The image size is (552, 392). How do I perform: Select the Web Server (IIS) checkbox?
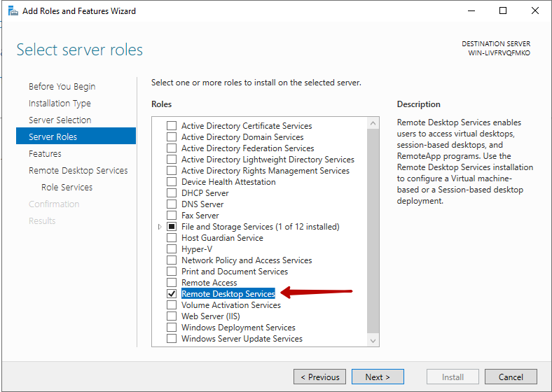click(x=172, y=316)
